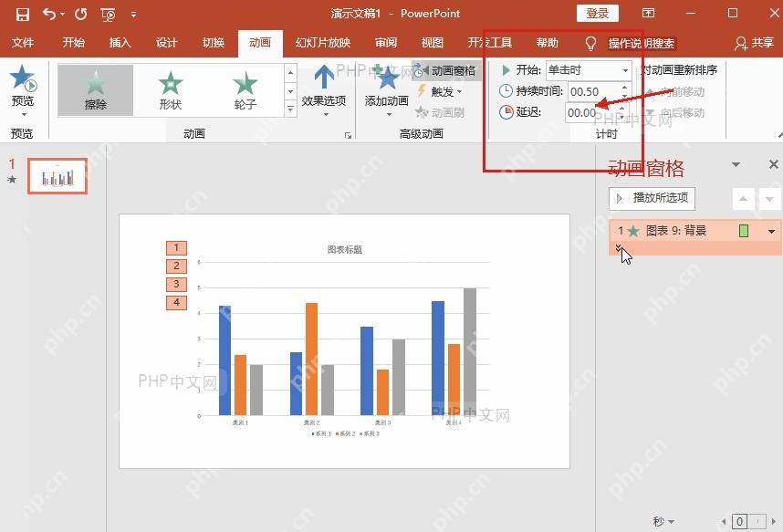
Task: Start slideshow from beginning icon
Action: [x=108, y=15]
